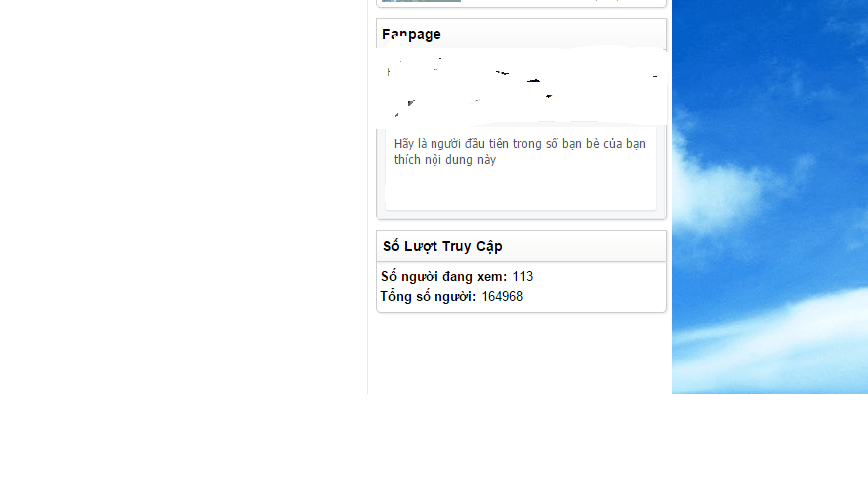
Task: Click the empty space inside the Facebook like box
Action: (520, 188)
